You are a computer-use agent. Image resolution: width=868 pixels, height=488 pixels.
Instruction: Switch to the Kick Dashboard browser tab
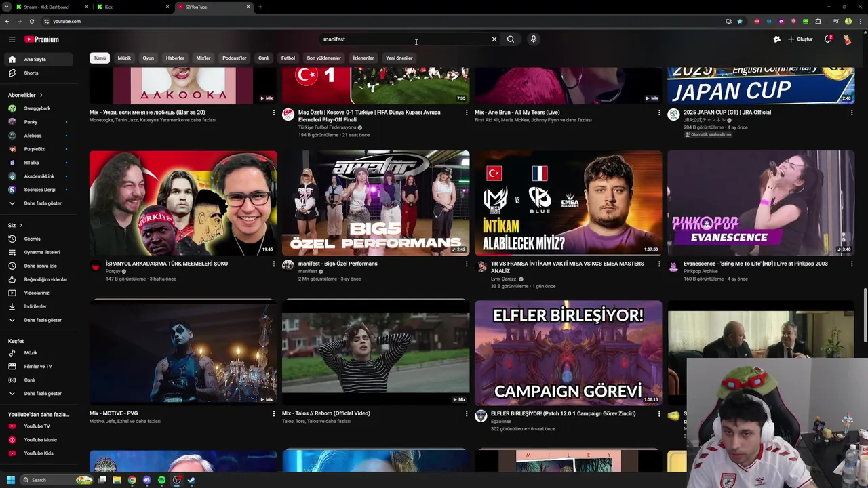pyautogui.click(x=51, y=7)
